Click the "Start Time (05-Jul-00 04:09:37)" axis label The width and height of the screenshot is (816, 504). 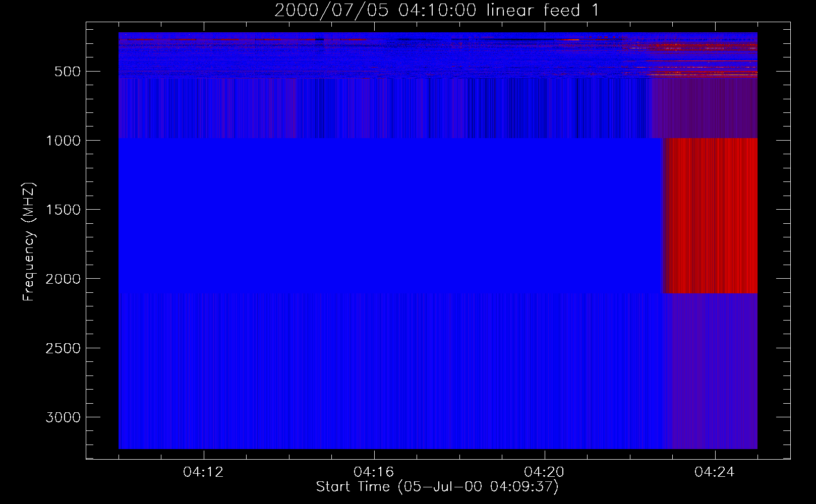pyautogui.click(x=437, y=487)
